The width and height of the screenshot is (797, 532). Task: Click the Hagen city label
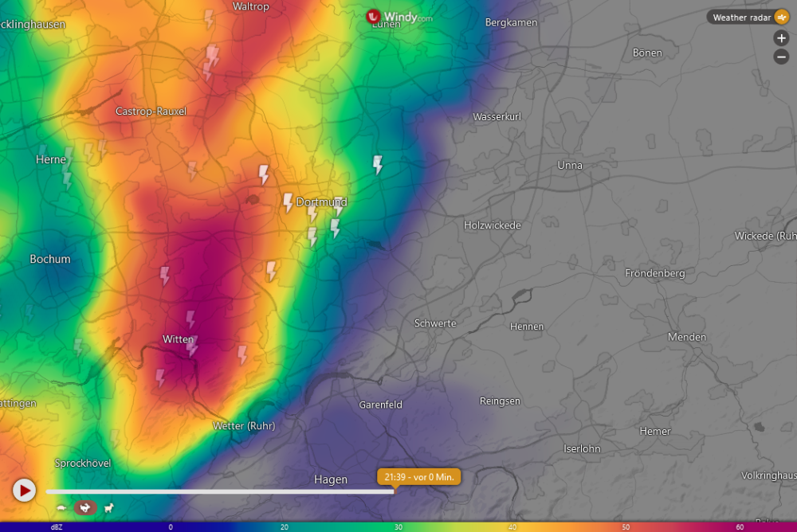(x=331, y=479)
